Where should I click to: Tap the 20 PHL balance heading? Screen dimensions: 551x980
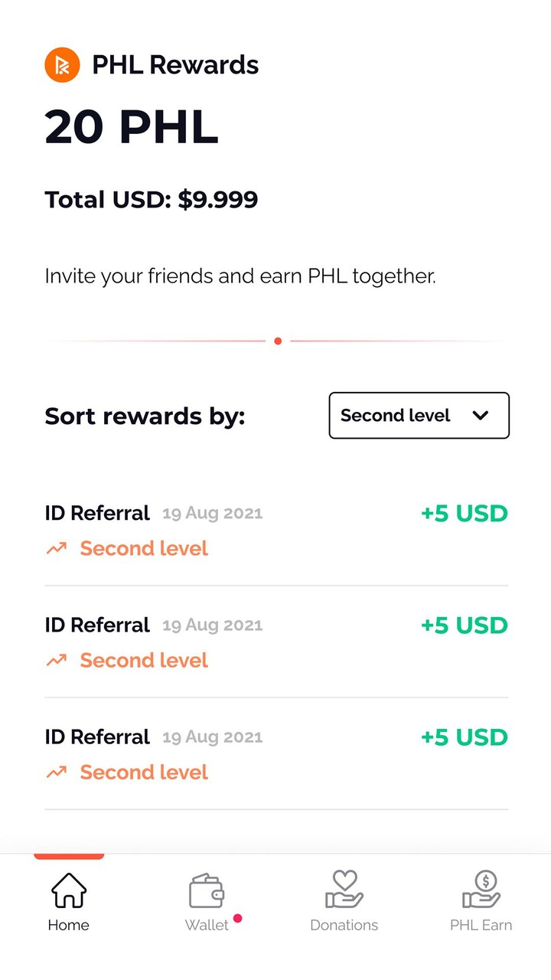pyautogui.click(x=132, y=127)
